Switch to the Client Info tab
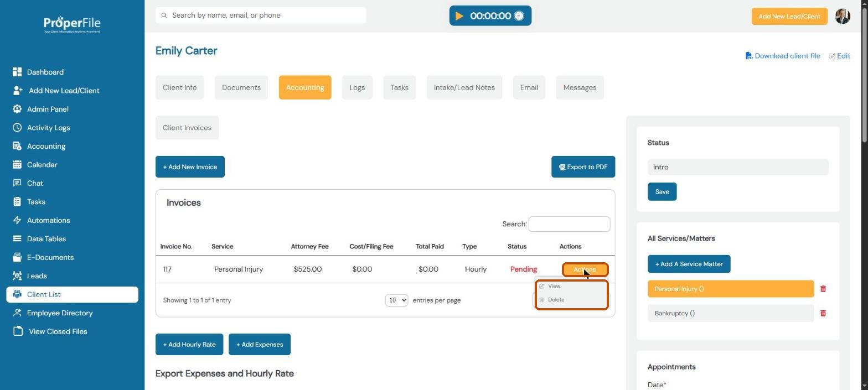The width and height of the screenshot is (868, 390). click(179, 87)
